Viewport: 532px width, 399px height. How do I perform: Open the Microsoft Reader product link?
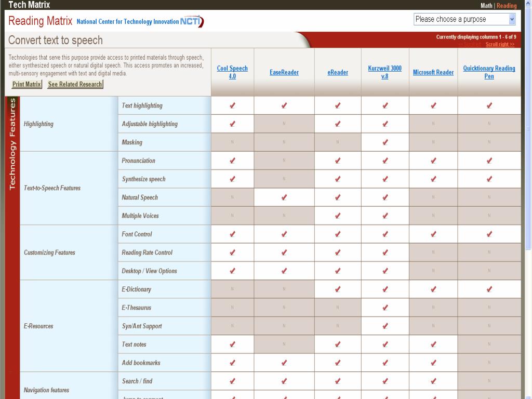433,72
